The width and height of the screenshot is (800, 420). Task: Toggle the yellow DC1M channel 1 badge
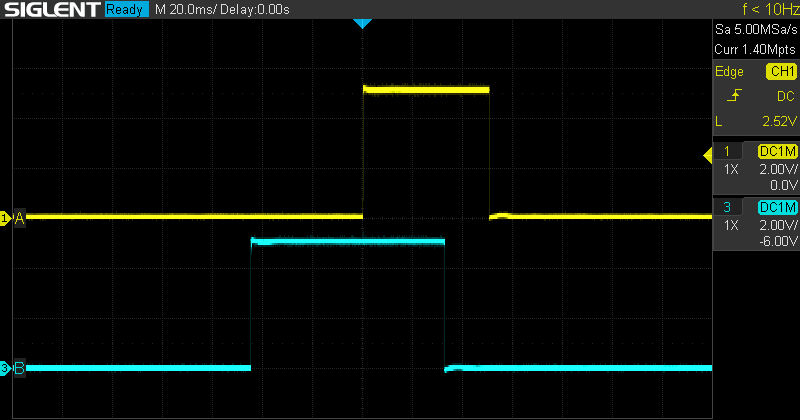[777, 152]
